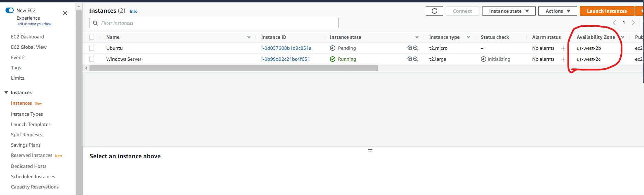644x195 pixels.
Task: Open Capacity Reservations in sidebar
Action: (35, 187)
